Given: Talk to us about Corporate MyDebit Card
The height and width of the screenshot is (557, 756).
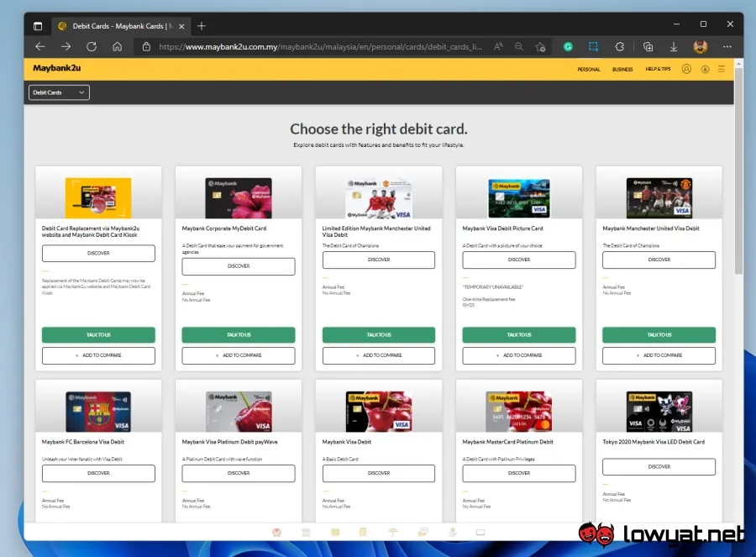Looking at the screenshot, I should pyautogui.click(x=239, y=334).
